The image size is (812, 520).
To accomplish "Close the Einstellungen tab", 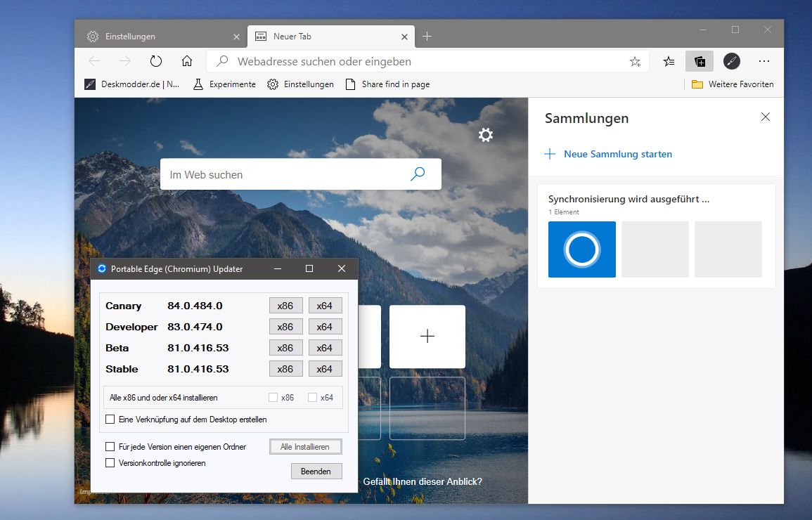I will (236, 37).
